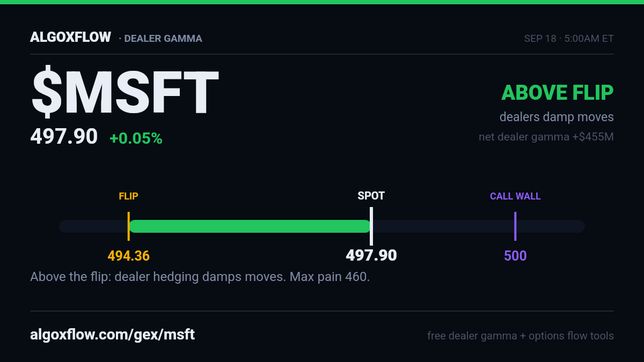Click the $MSFT ticker heading
Image resolution: width=644 pixels, height=362 pixels.
pos(125,93)
